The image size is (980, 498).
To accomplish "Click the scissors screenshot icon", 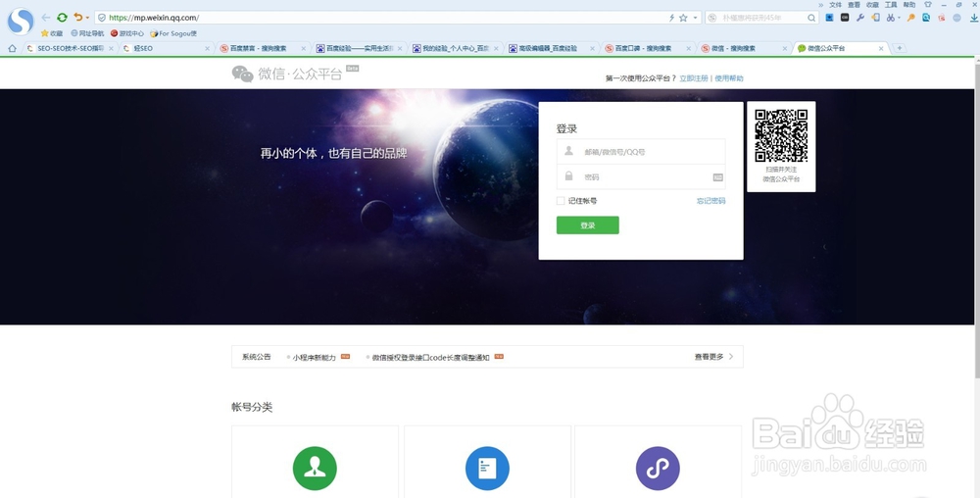I will (x=891, y=18).
